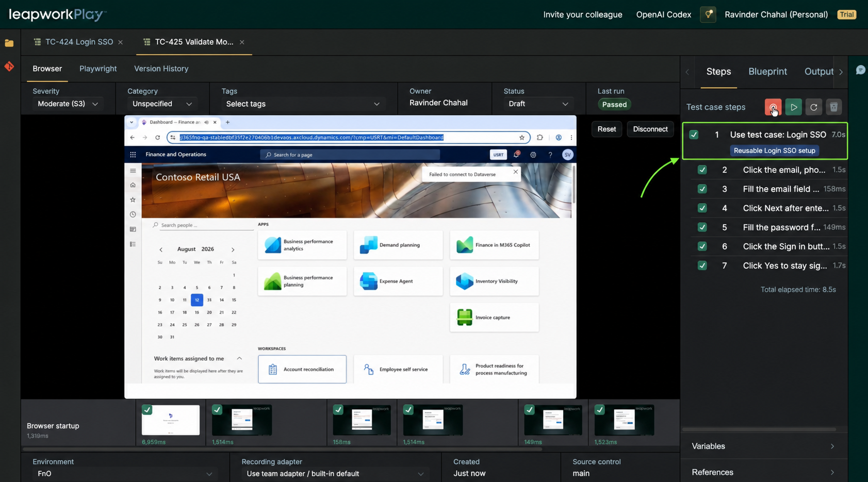
Task: Open the chat bubble icon at far right
Action: (860, 70)
